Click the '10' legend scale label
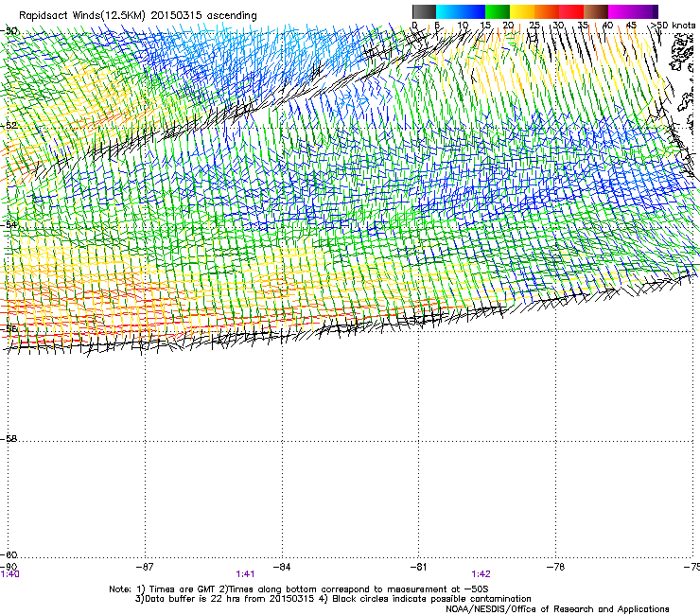 pyautogui.click(x=463, y=26)
